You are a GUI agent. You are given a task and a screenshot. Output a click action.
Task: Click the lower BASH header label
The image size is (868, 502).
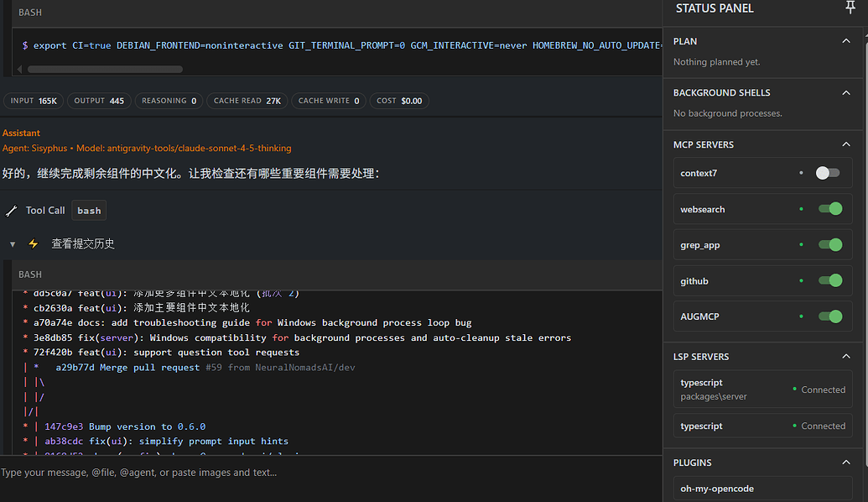pyautogui.click(x=30, y=275)
